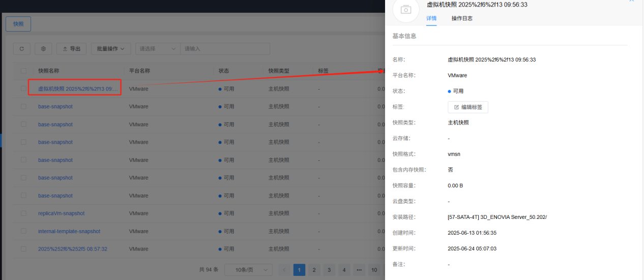Click the panel title 虚拟机快照 2025%2f6%2f13 09:56:33
Viewport: 644px width, 280px height.
tap(477, 5)
